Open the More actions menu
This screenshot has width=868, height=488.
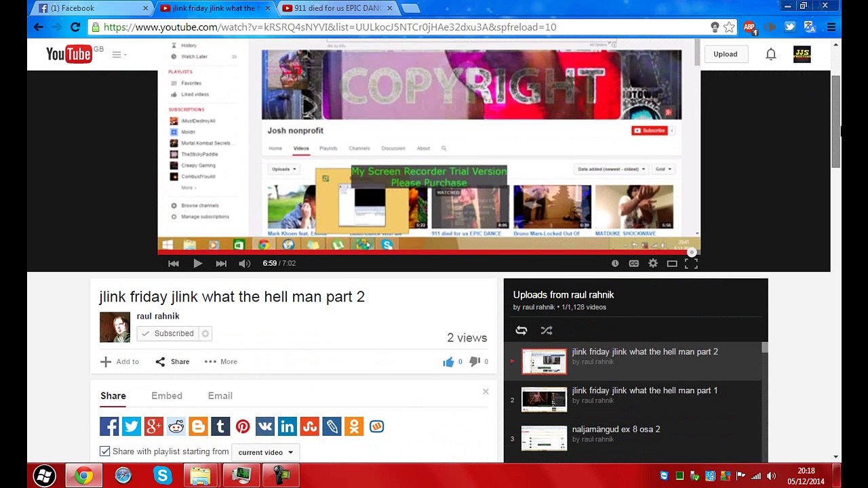point(221,362)
